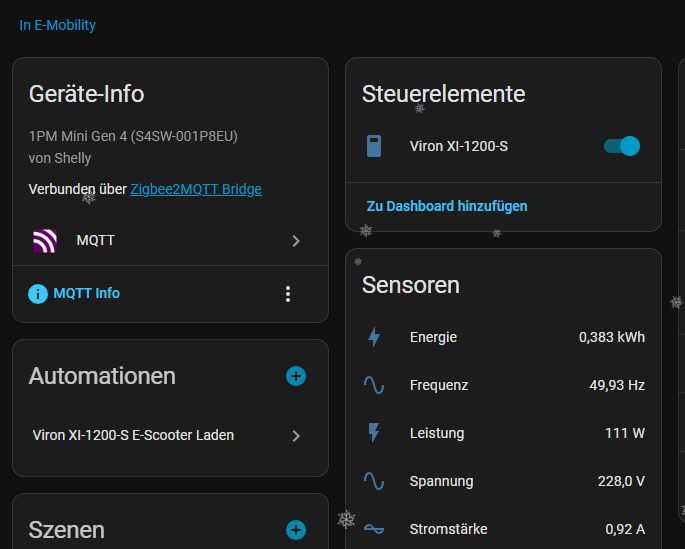Screen dimensions: 685x549
Task: Open the Zigbee2MQTT Bridge link
Action: [196, 189]
